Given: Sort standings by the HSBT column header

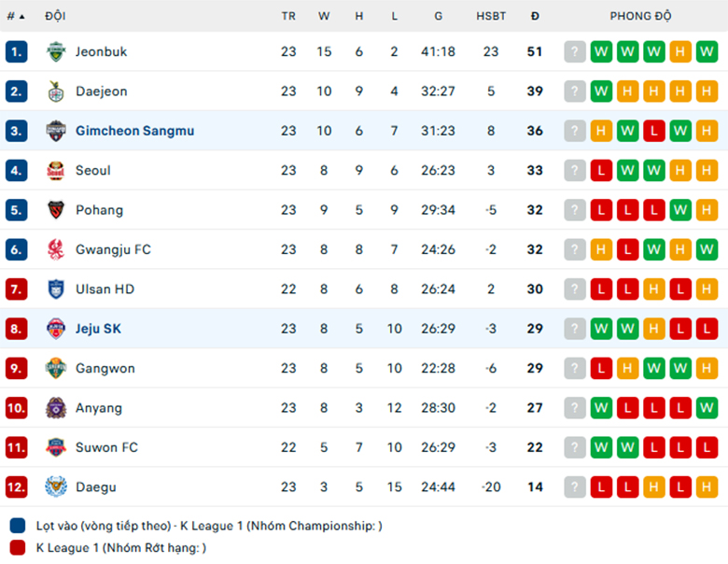Looking at the screenshot, I should [x=491, y=16].
